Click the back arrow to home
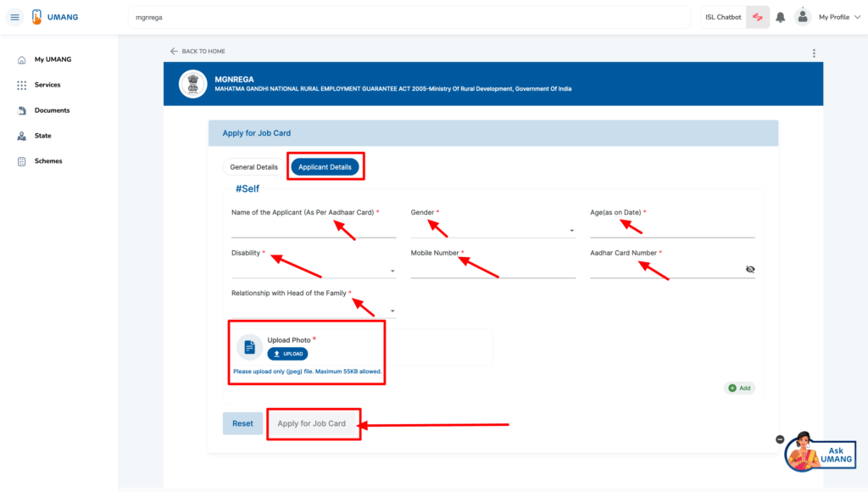The width and height of the screenshot is (868, 492). (174, 52)
